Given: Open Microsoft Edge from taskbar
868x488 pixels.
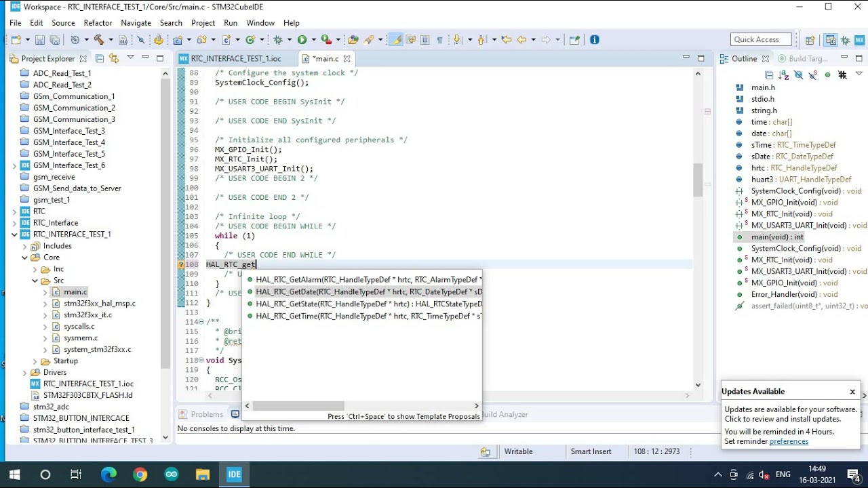Looking at the screenshot, I should tap(108, 474).
